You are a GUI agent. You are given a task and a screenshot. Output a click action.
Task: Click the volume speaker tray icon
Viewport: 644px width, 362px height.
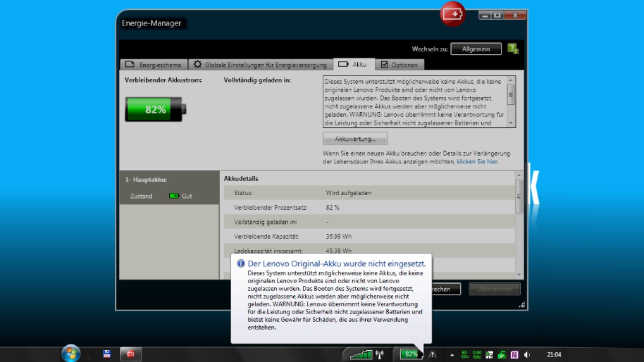tap(527, 355)
